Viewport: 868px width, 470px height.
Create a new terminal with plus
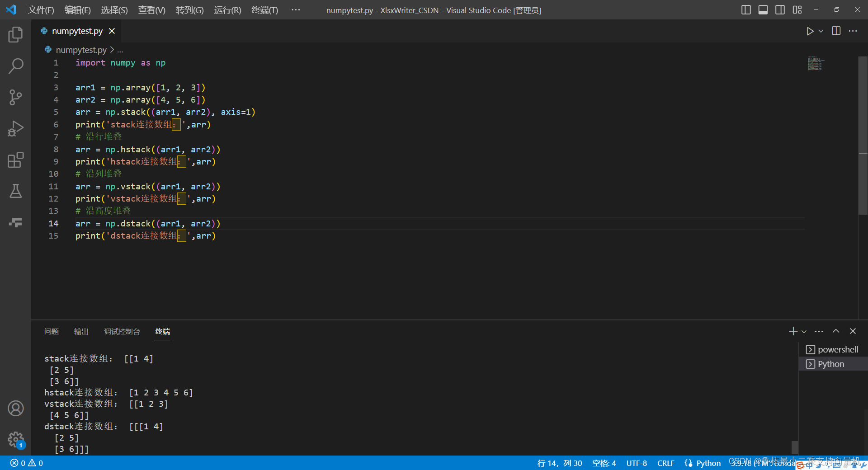pos(793,331)
